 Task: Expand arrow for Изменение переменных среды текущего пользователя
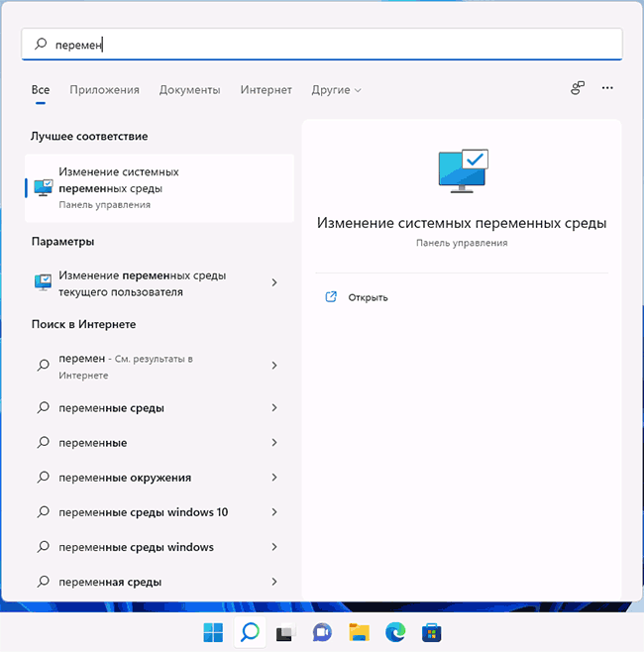[274, 282]
